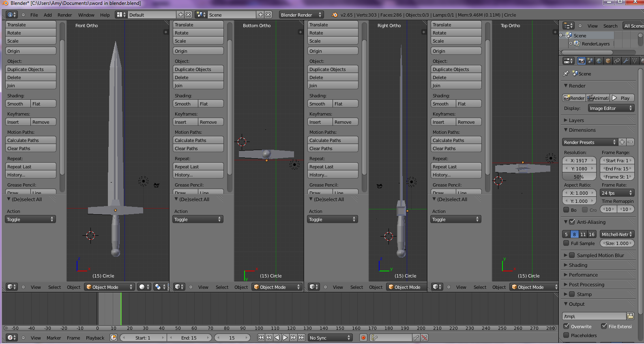Toggle the Anti-Aliasing checkbox

click(x=572, y=222)
